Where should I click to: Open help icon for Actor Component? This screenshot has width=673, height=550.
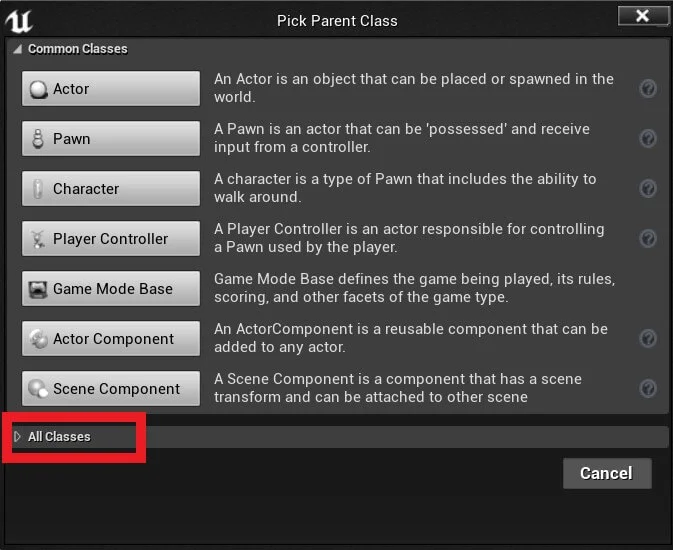point(648,338)
